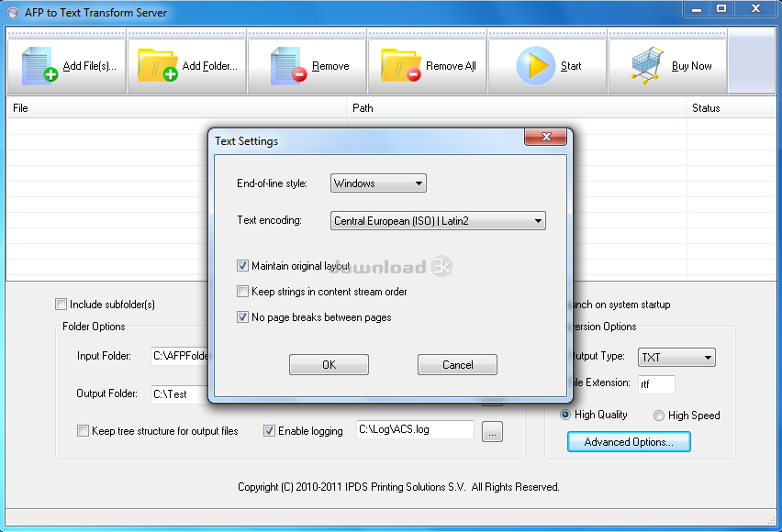Minimize the AFP to Text window
Screen dimensions: 782x532
(697, 9)
